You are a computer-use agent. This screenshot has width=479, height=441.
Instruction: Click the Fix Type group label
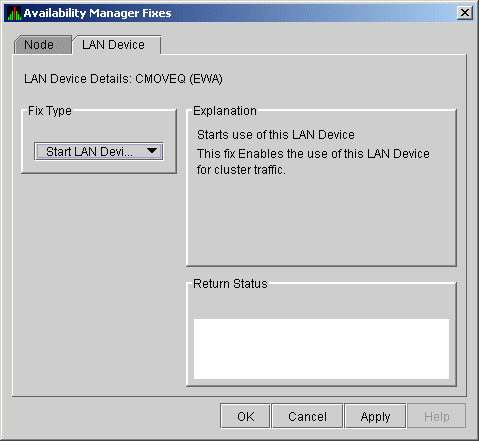click(50, 111)
